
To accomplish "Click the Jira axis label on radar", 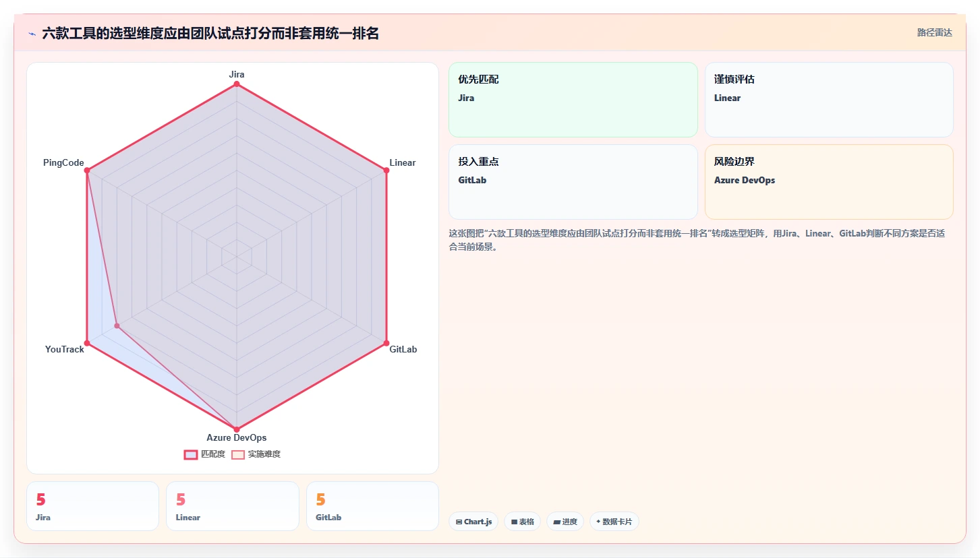I will coord(237,74).
